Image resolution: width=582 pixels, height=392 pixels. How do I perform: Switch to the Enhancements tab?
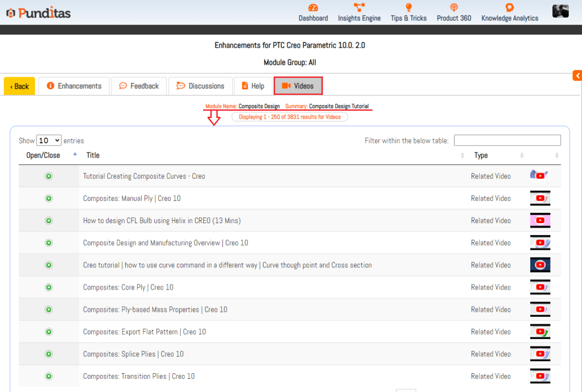pos(74,86)
